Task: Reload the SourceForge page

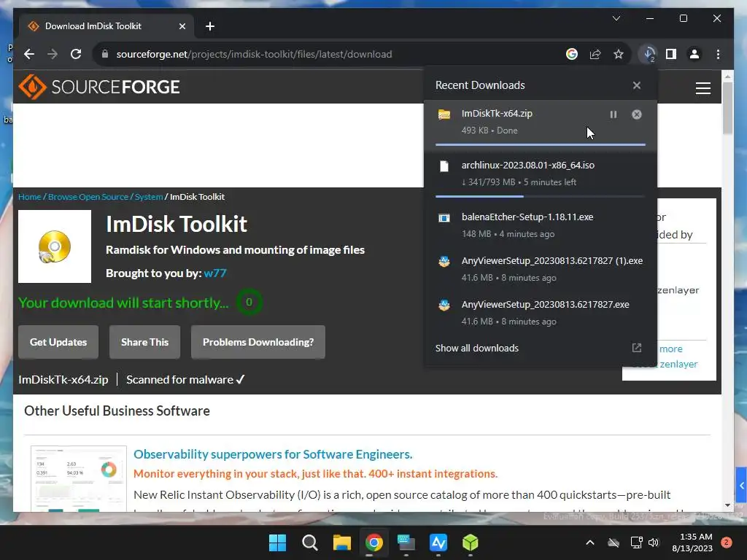Action: pyautogui.click(x=76, y=54)
